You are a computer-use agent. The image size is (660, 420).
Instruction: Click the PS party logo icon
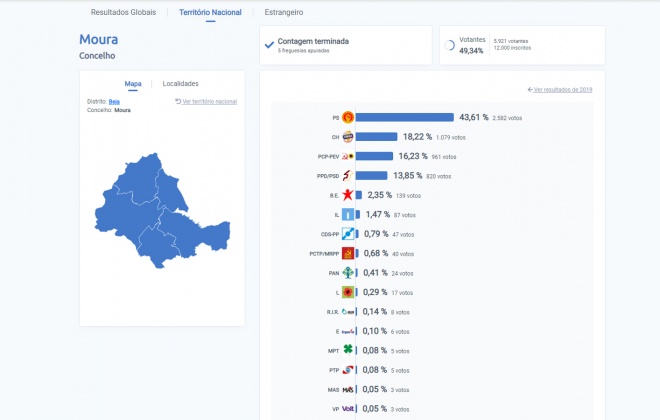pyautogui.click(x=348, y=117)
